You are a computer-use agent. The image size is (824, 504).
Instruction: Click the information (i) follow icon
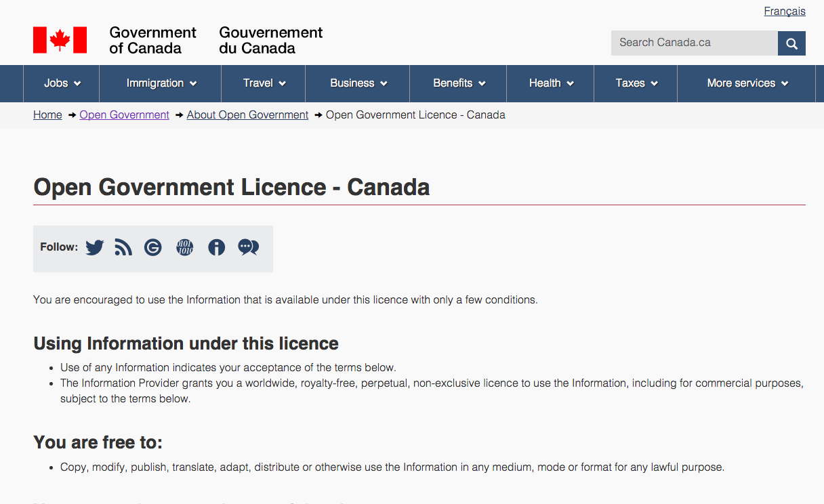click(217, 247)
